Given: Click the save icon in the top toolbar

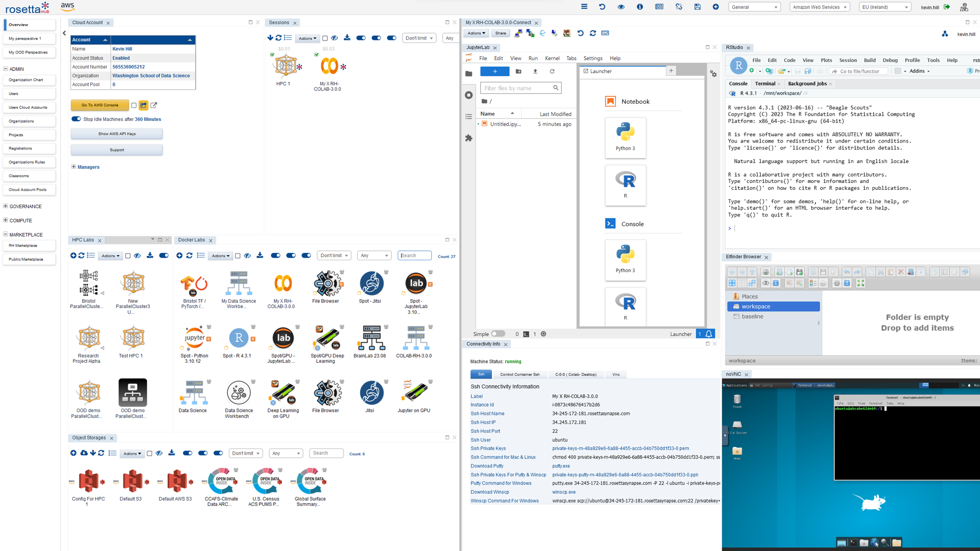Looking at the screenshot, I should 697,7.
